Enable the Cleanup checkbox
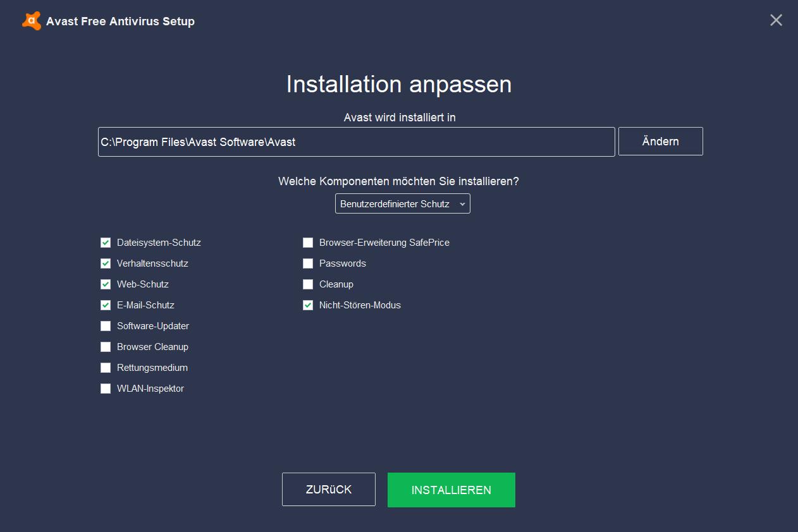The height and width of the screenshot is (532, 798). 308,284
